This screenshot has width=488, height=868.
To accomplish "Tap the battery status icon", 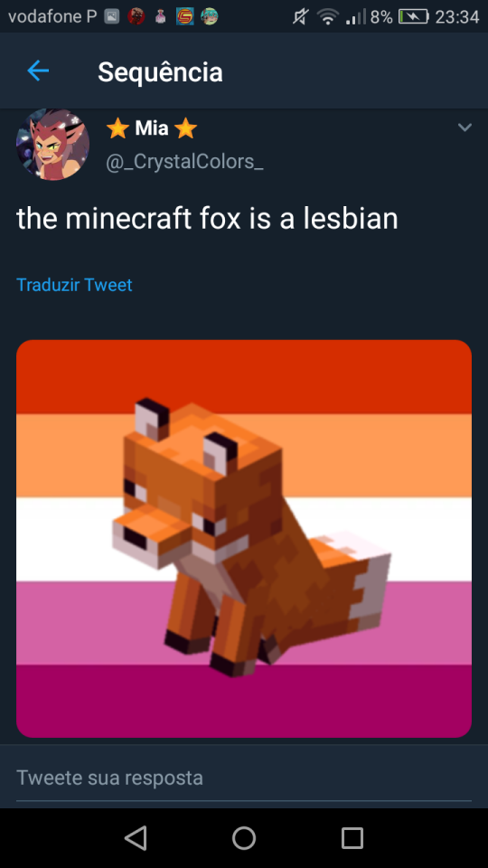I will tap(414, 17).
